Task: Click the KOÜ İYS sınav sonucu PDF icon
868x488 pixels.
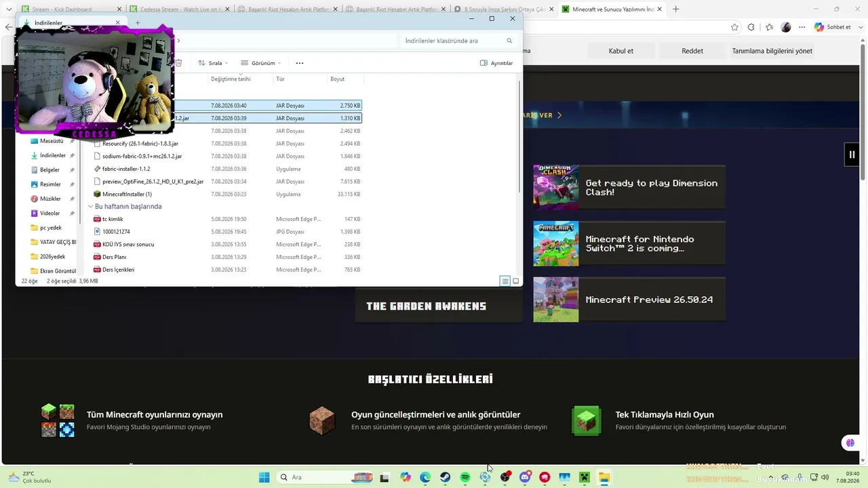Action: (x=97, y=244)
